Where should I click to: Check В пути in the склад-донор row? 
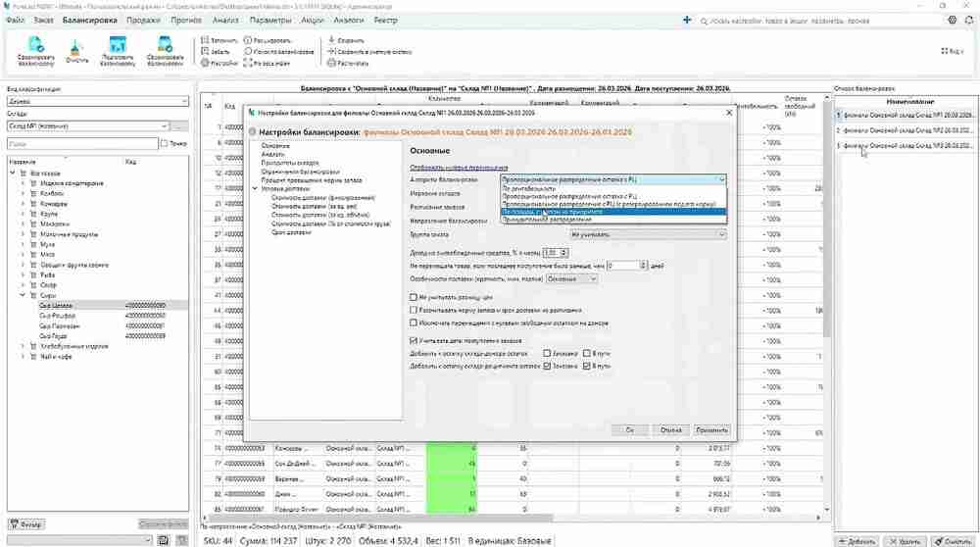[586, 353]
